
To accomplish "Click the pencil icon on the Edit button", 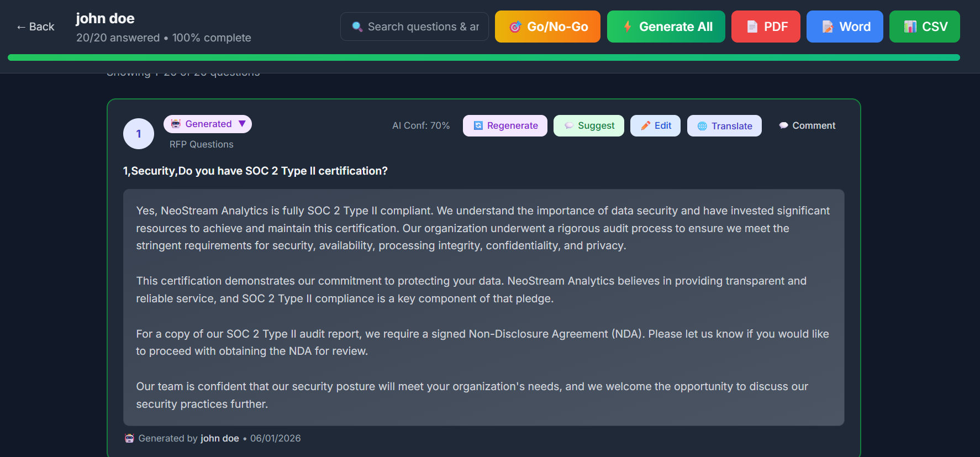I will [645, 125].
